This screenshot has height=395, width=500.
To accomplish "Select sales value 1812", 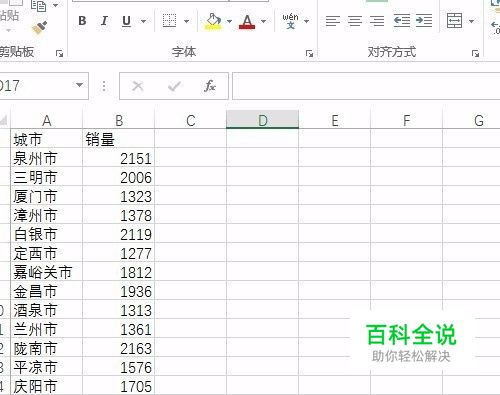I will pos(119,272).
